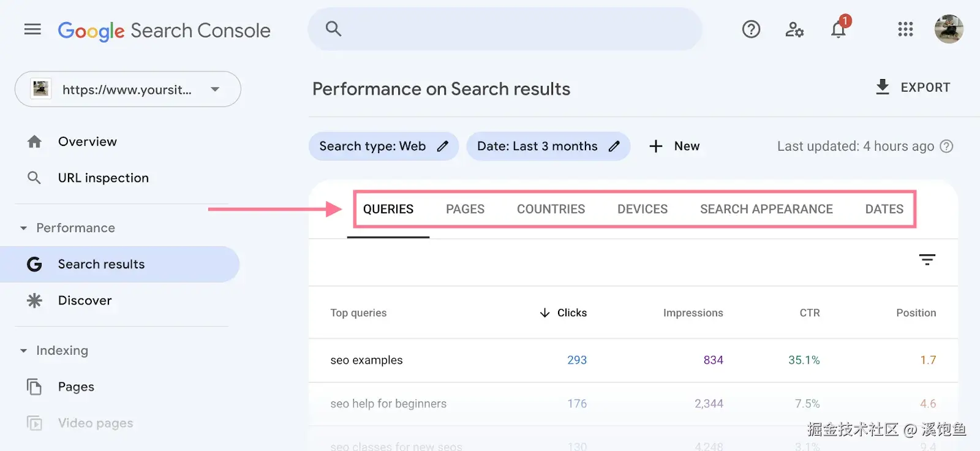Collapse the Indexing section
Screen dimensions: 980x451
tap(24, 351)
